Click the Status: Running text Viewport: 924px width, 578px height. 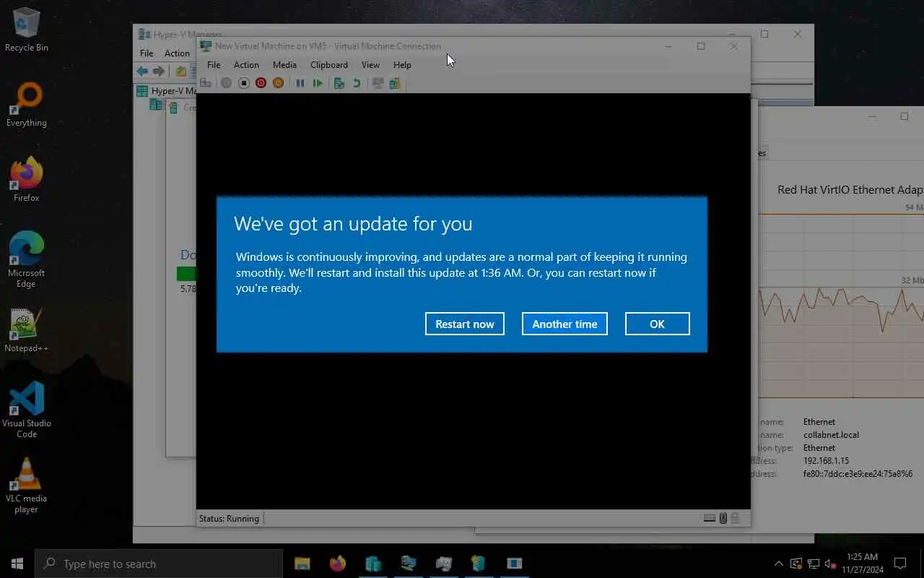click(x=229, y=518)
